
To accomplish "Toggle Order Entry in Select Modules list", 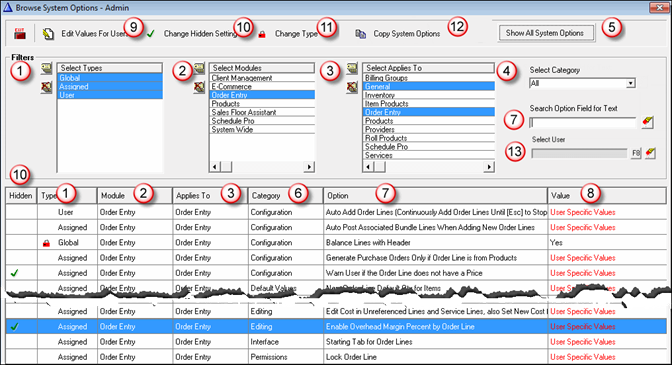I will [x=262, y=95].
